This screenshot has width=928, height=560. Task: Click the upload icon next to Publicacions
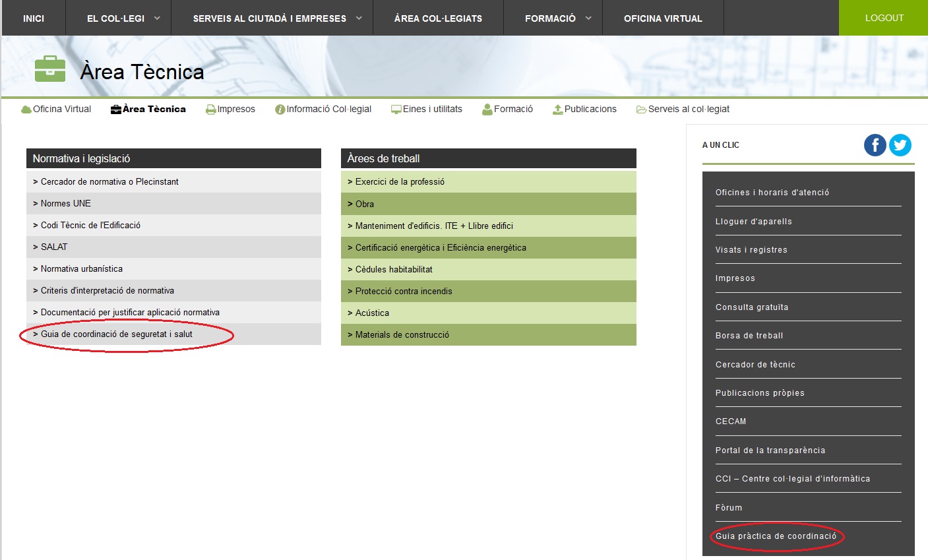click(558, 109)
